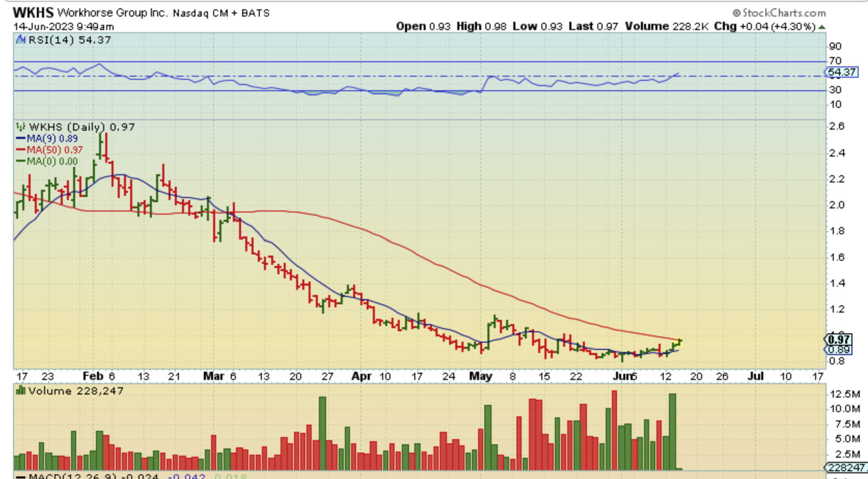Click the 15 date label on the time axis

544,376
